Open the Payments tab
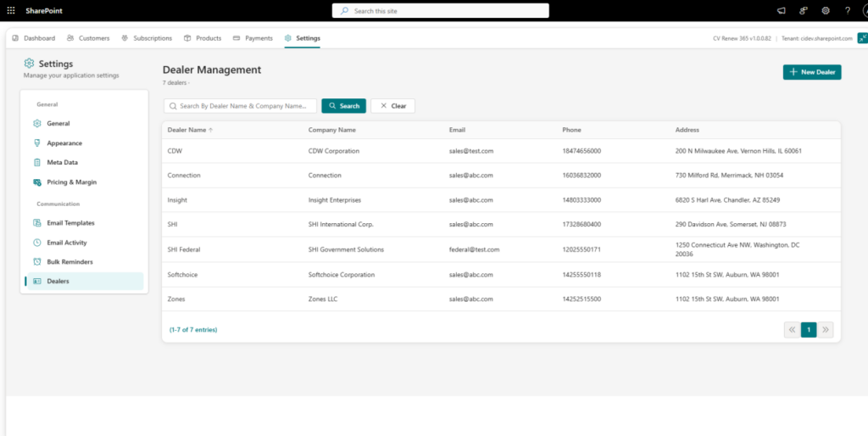 (253, 38)
